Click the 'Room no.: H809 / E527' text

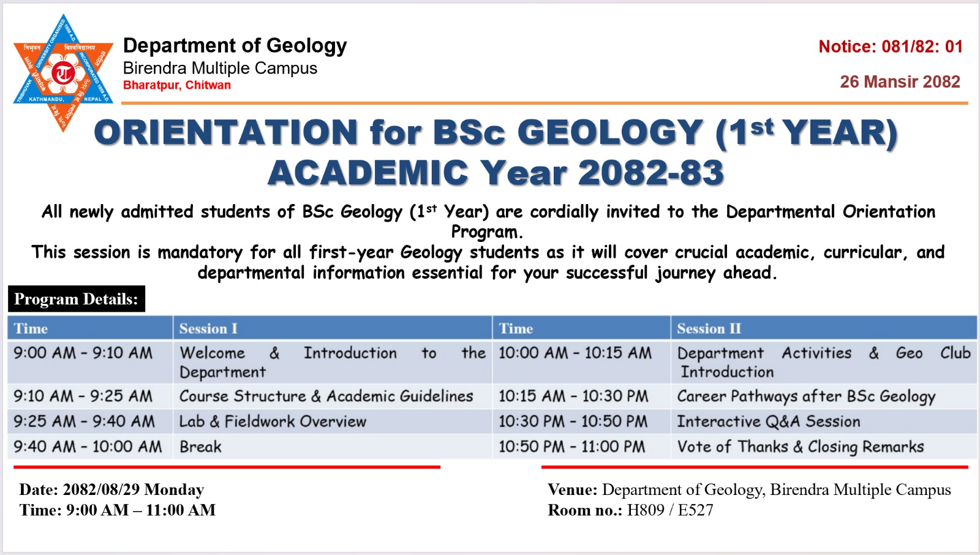pos(630,510)
